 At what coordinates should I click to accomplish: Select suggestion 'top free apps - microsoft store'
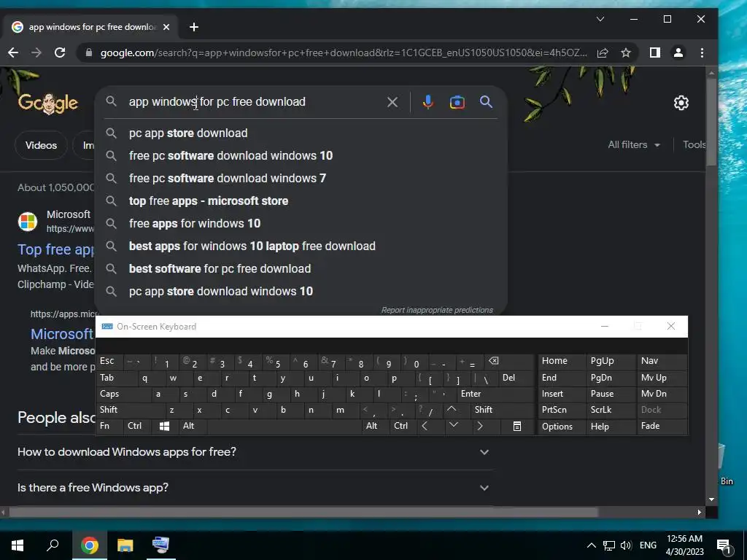(x=301, y=201)
